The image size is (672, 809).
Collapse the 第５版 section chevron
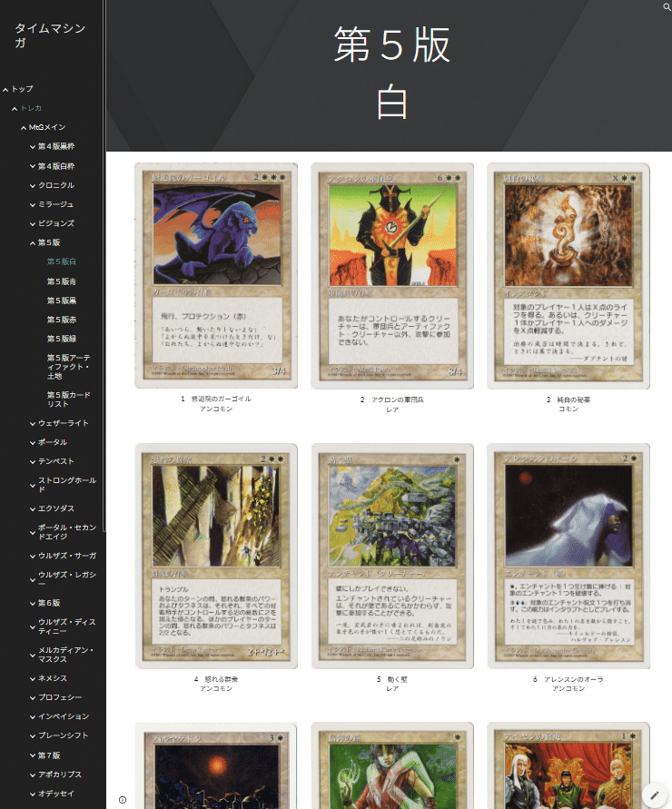click(x=33, y=242)
